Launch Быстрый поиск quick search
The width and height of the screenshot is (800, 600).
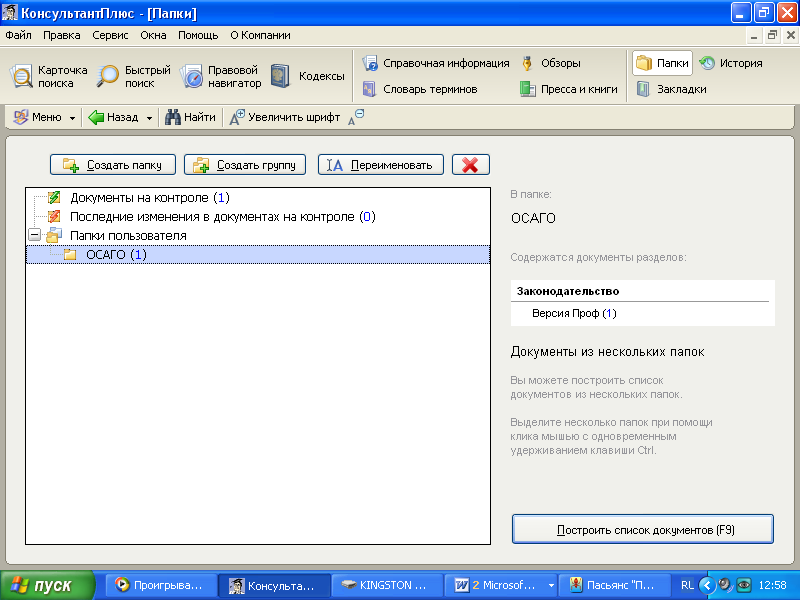click(134, 77)
